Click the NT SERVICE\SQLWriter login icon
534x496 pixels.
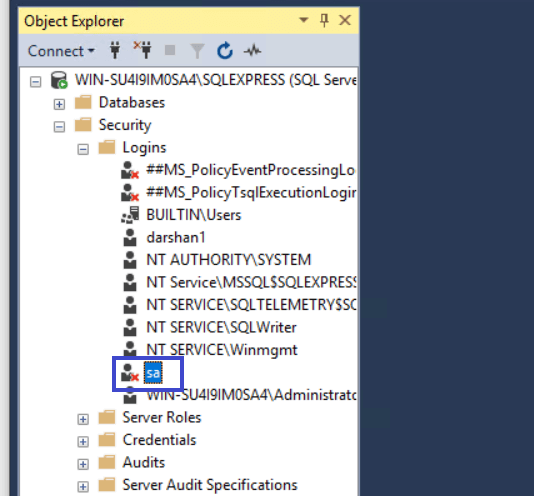(x=130, y=327)
